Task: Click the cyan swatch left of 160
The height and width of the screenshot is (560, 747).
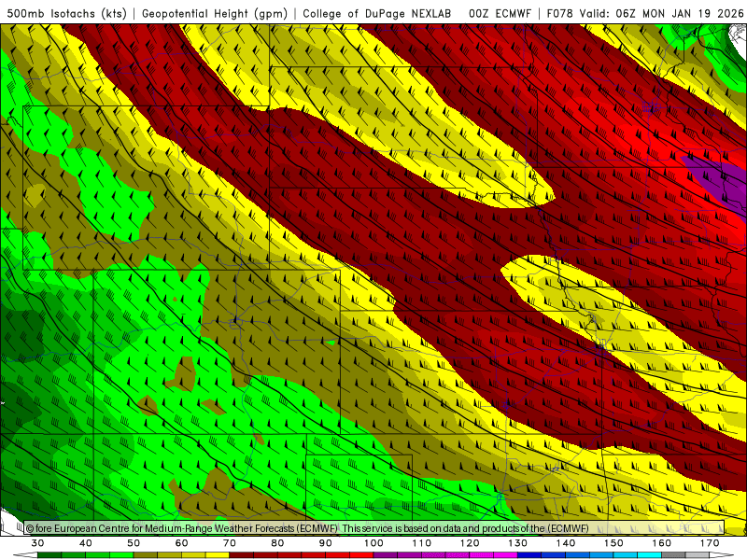Action: pos(649,555)
